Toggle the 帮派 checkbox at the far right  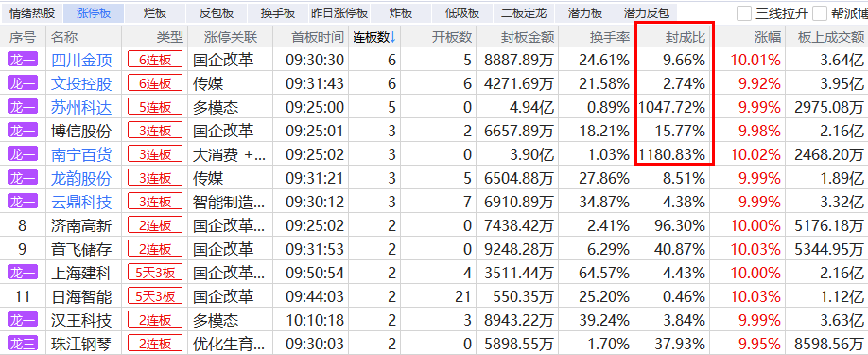[x=820, y=12]
